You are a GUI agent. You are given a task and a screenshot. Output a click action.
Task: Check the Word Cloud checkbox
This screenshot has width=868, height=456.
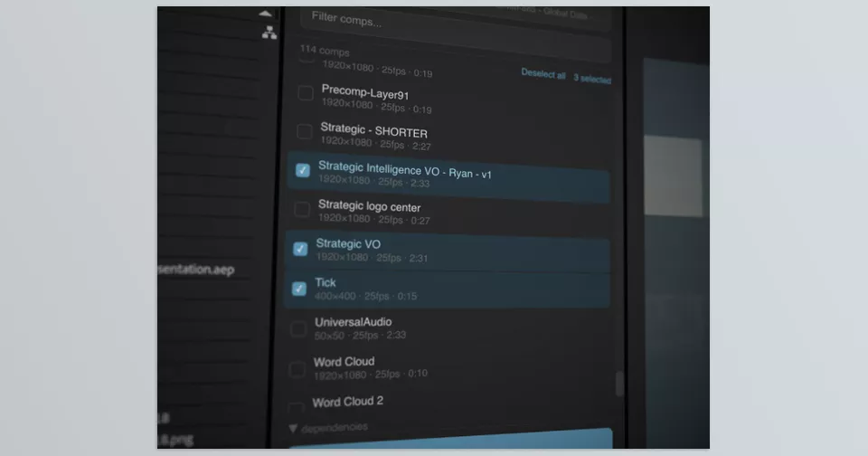[x=297, y=369]
